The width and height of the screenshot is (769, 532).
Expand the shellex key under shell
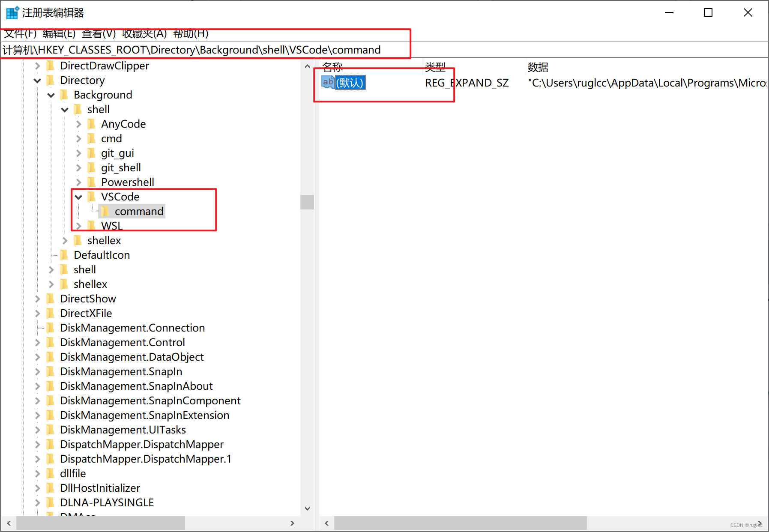pyautogui.click(x=65, y=240)
